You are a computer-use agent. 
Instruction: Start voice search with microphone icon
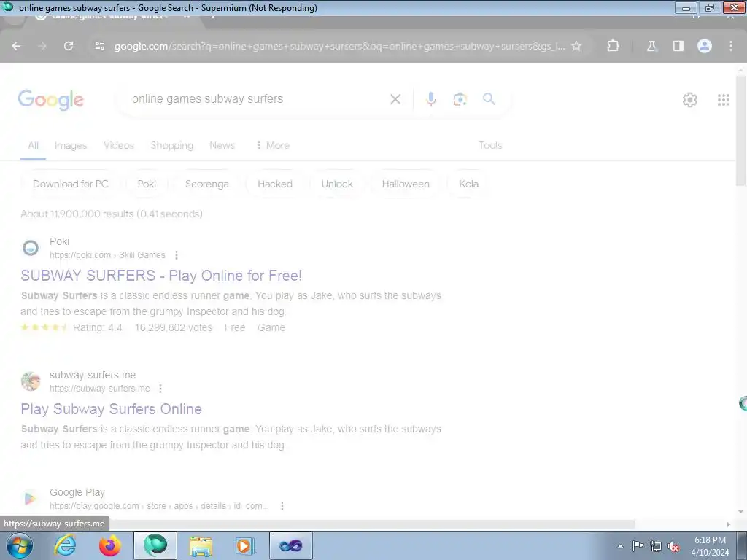pos(431,99)
